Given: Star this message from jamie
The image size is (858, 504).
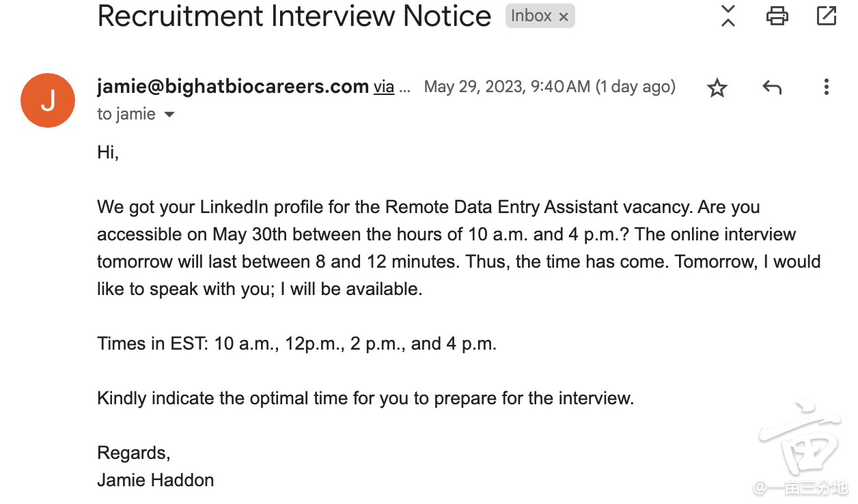Looking at the screenshot, I should click(x=717, y=88).
